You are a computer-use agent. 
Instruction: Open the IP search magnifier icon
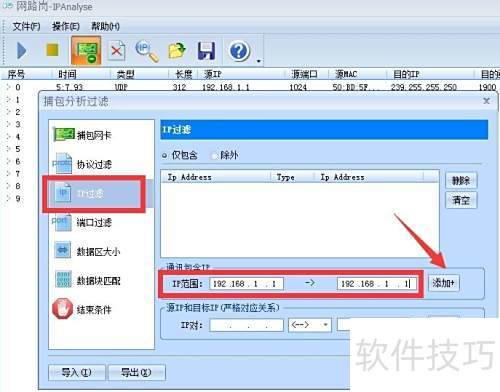coord(147,51)
